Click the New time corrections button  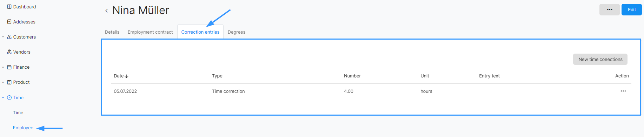[600, 59]
